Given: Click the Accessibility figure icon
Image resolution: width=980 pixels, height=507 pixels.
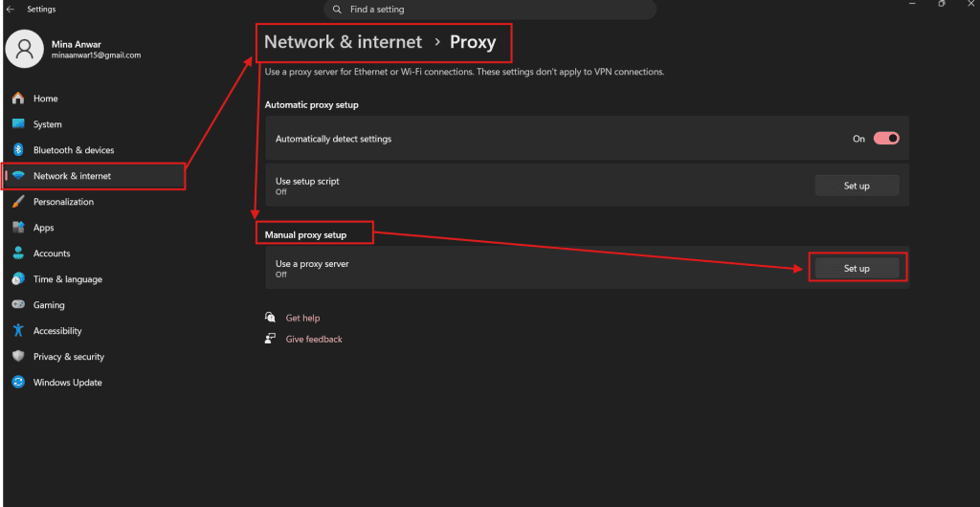Looking at the screenshot, I should [18, 331].
